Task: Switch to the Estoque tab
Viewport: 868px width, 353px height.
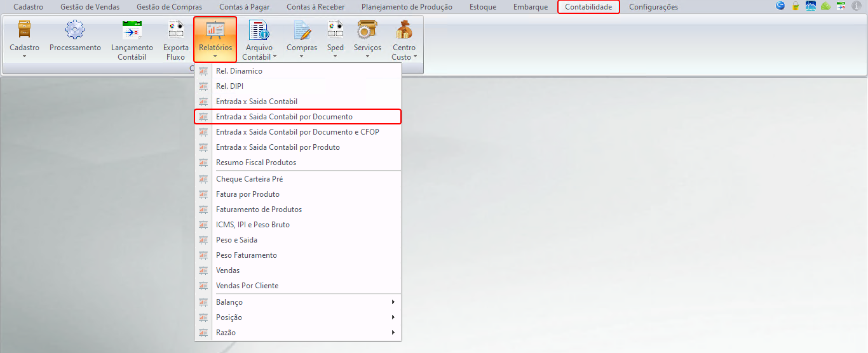Action: (483, 7)
